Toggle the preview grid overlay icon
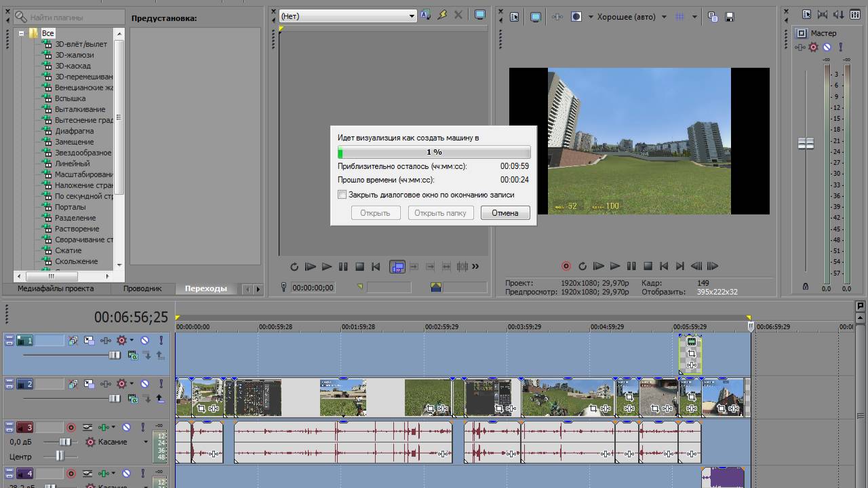This screenshot has height=488, width=868. pyautogui.click(x=680, y=17)
